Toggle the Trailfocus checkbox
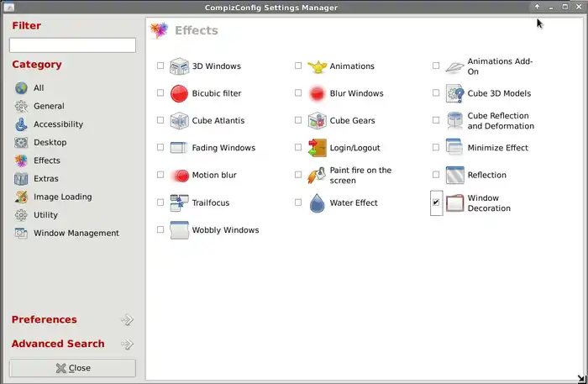 (160, 203)
